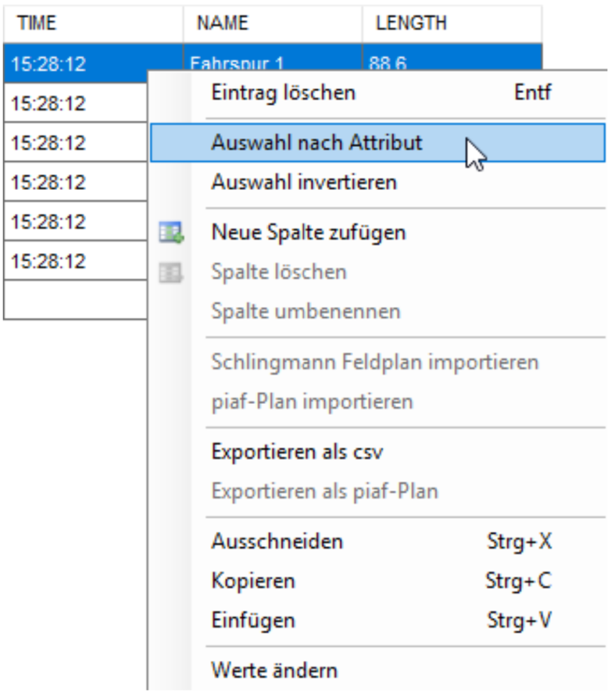Select Eintrag löschen from the context menu
The height and width of the screenshot is (700, 608).
[283, 92]
